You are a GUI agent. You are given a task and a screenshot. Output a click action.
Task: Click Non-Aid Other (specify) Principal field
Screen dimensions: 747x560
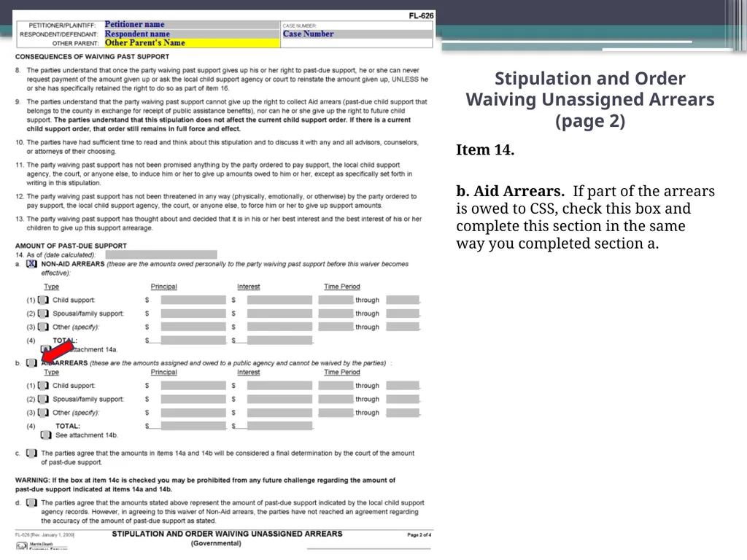(x=193, y=327)
